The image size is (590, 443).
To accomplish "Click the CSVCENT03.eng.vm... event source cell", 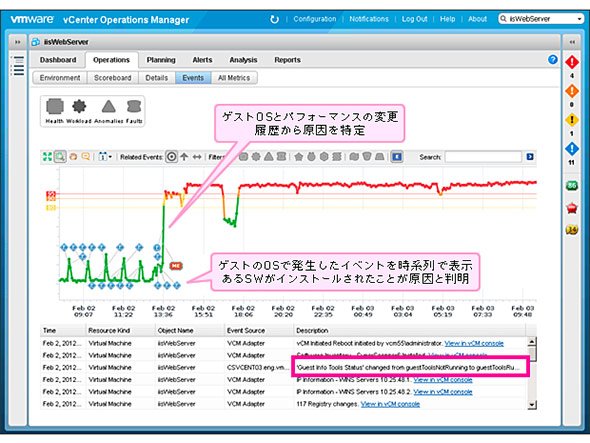I will 258,367.
